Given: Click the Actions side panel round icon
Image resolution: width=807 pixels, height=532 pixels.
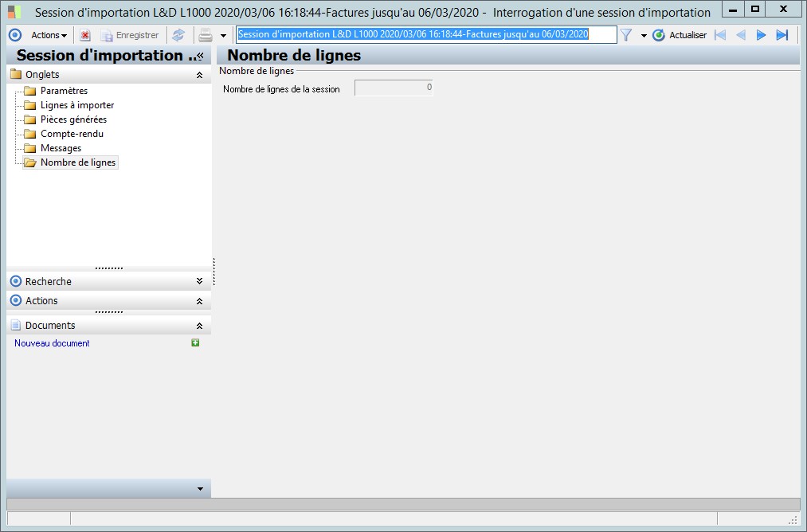Looking at the screenshot, I should (16, 300).
